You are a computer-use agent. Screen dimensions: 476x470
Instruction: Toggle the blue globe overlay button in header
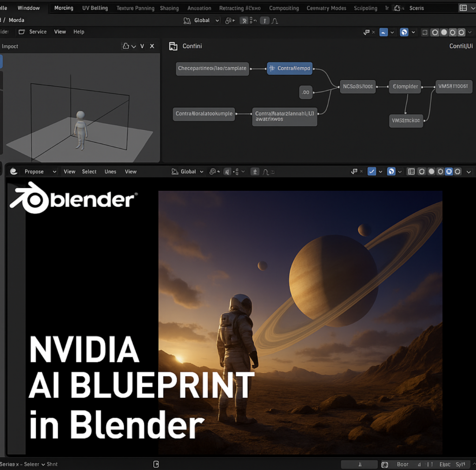[392, 171]
